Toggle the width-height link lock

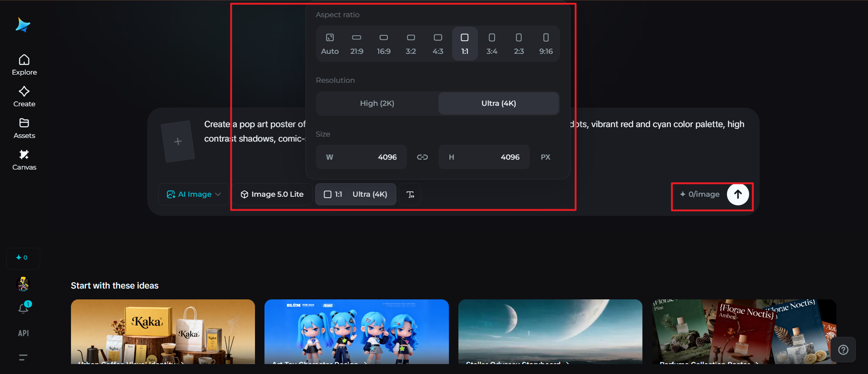(x=422, y=157)
